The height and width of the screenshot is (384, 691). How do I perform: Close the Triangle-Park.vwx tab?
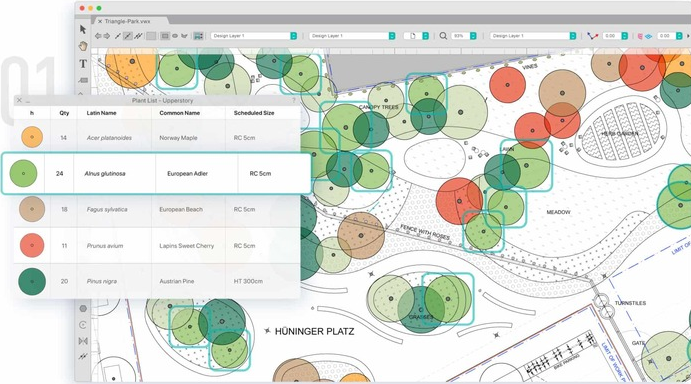(100, 21)
